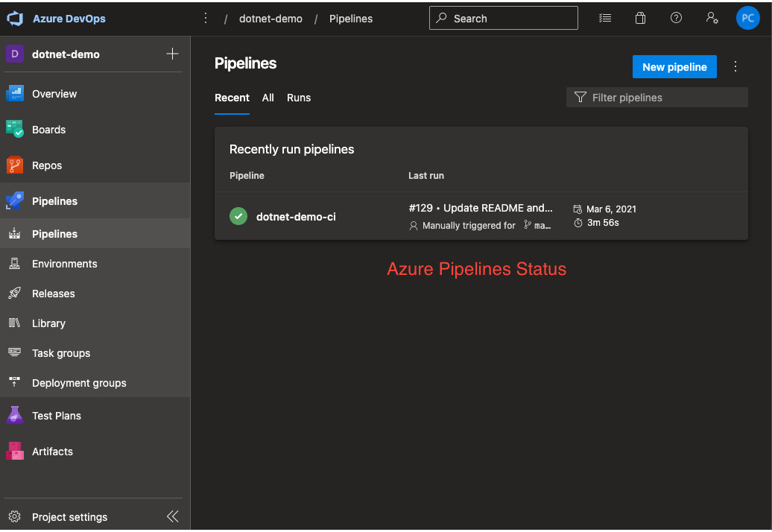The image size is (772, 532).
Task: Open the Azure DevOps home link
Action: pos(69,19)
